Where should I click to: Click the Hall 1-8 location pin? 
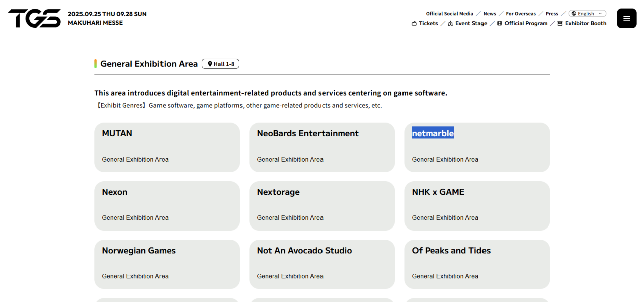pos(210,64)
